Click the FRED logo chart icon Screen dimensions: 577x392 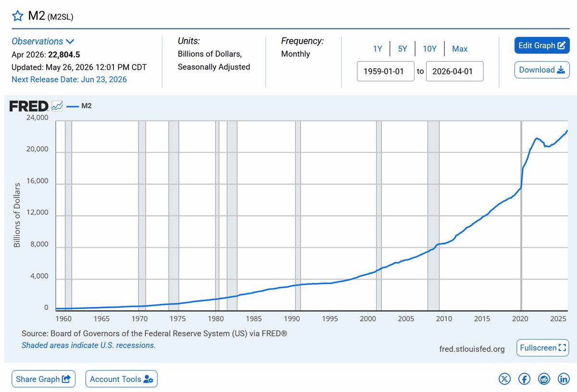tap(57, 106)
